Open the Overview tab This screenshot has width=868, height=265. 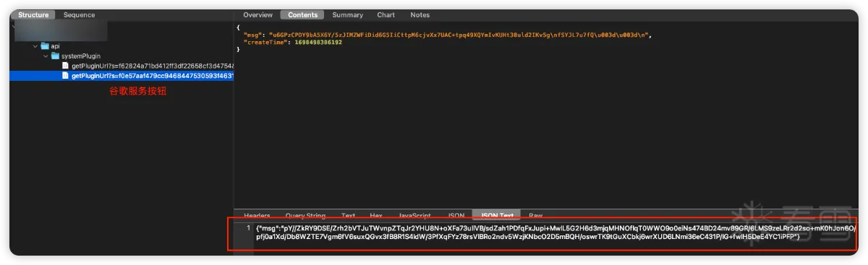click(258, 15)
